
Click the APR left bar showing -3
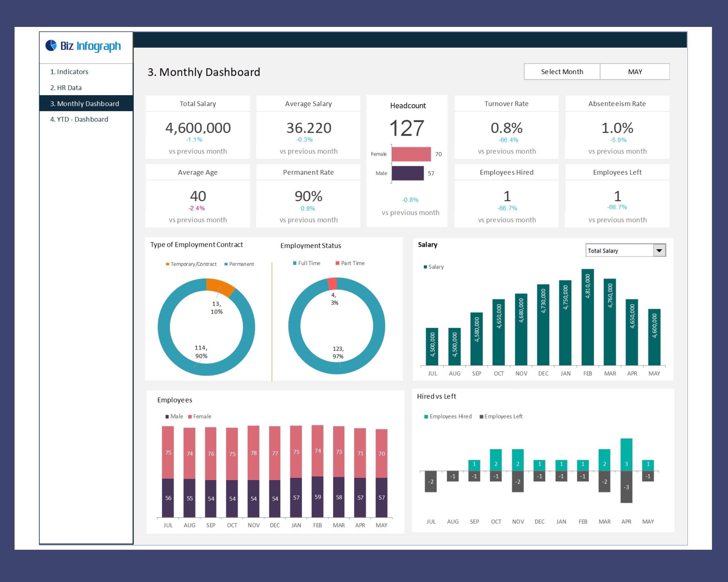pos(626,487)
